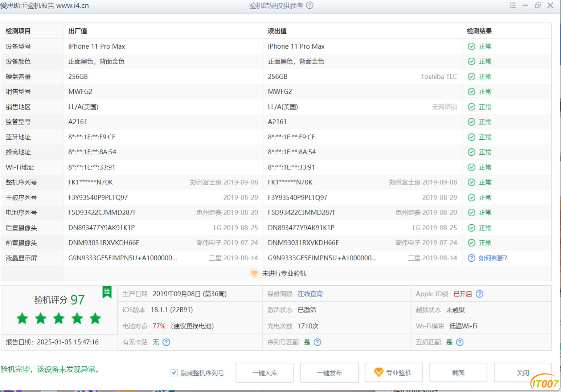
Task: Click the 后置摄像头 normal check icon
Action: 471,228
